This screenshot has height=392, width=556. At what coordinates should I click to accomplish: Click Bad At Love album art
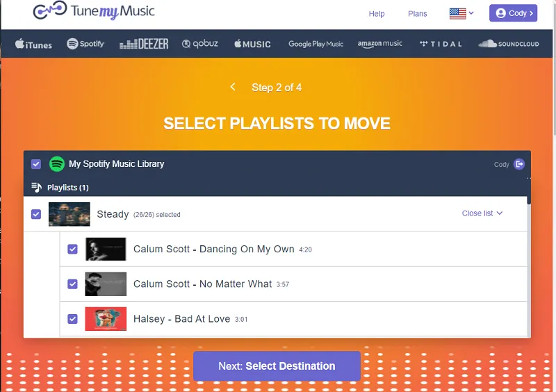click(x=106, y=318)
